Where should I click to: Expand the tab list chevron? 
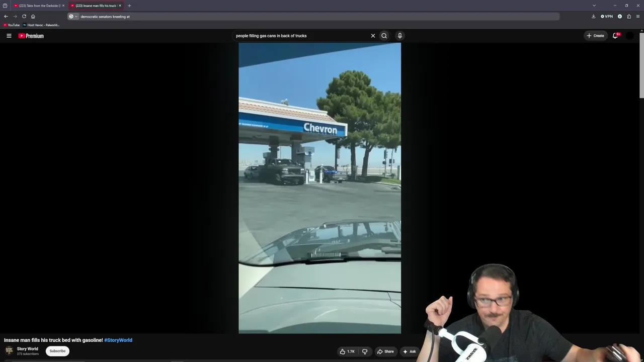click(594, 6)
